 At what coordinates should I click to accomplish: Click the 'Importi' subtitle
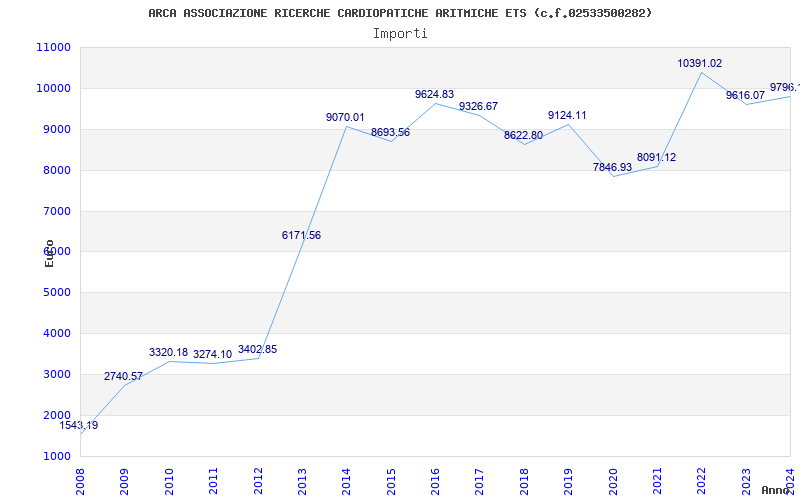coord(400,34)
